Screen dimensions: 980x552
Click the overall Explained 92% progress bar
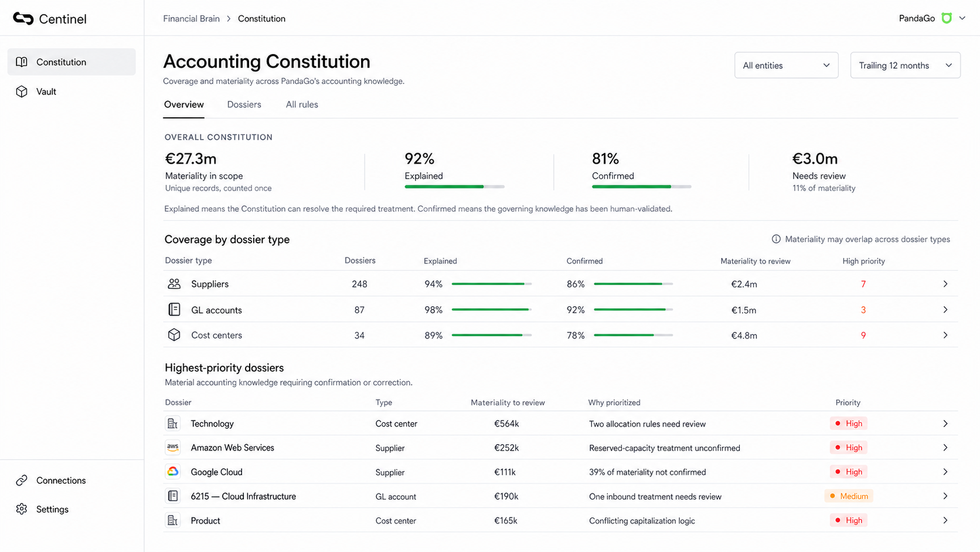tap(454, 187)
